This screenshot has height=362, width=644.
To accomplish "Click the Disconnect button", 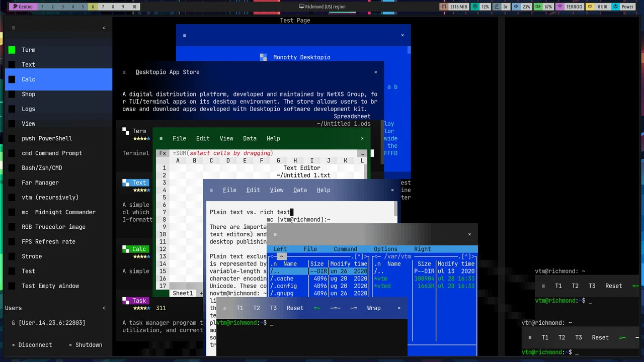I will click(x=32, y=345).
